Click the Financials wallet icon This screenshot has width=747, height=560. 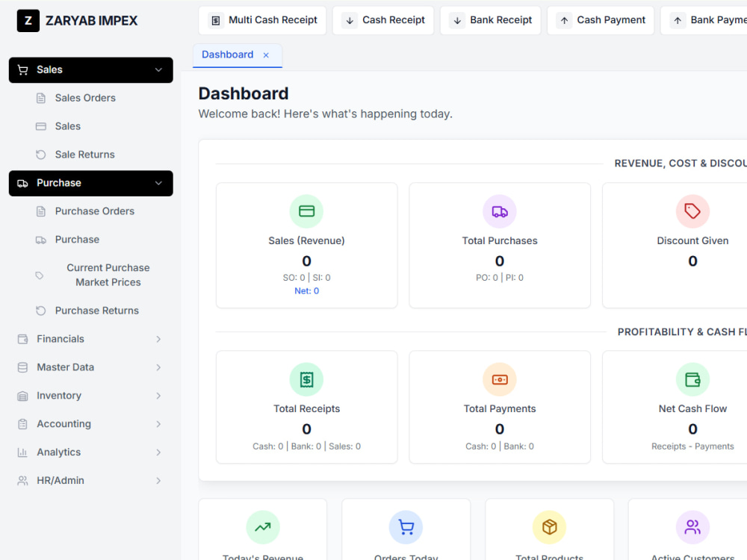click(22, 339)
